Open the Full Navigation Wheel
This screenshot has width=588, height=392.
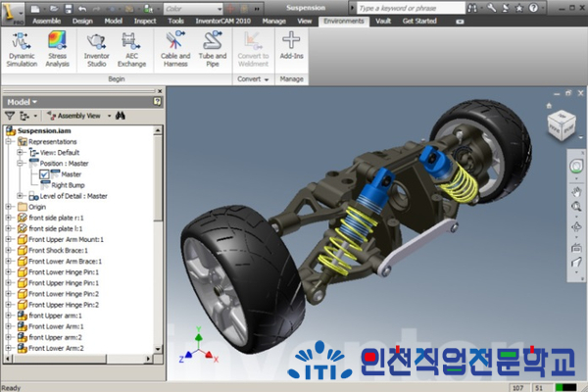(x=576, y=166)
